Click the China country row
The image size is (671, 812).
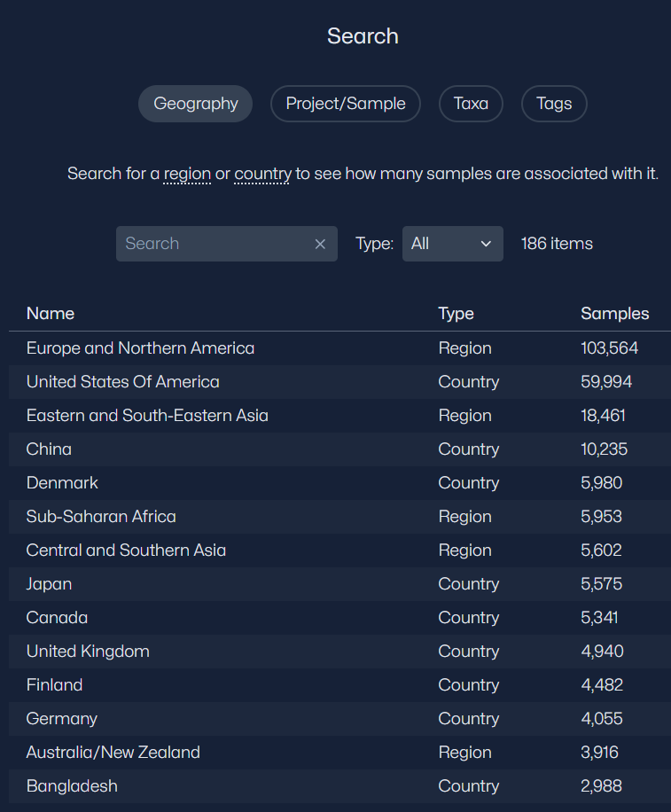click(49, 449)
